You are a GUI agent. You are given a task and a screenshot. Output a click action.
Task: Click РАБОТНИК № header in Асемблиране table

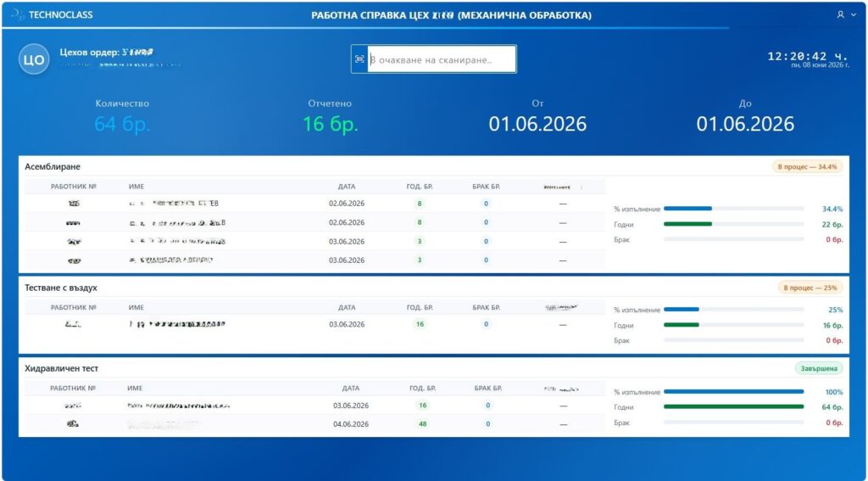pos(73,187)
